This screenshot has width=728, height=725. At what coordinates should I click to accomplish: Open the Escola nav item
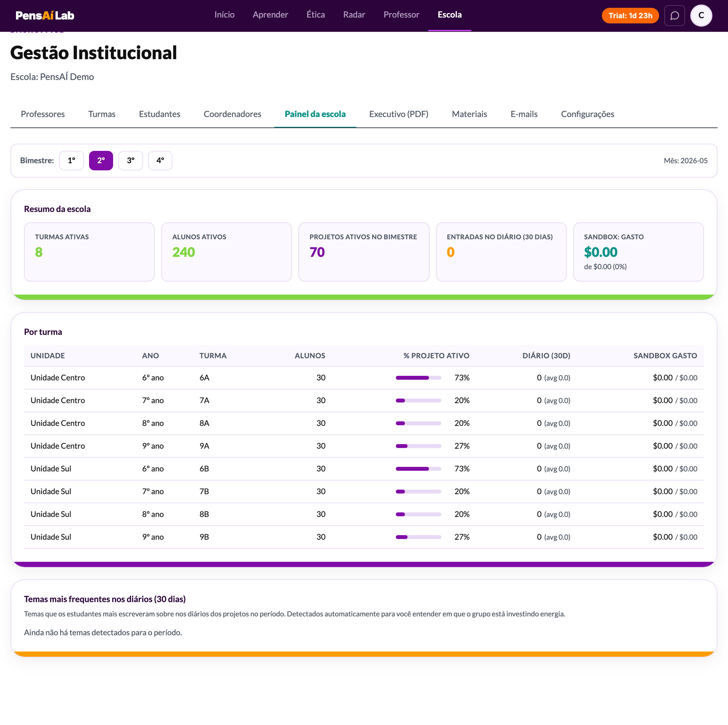coord(449,15)
